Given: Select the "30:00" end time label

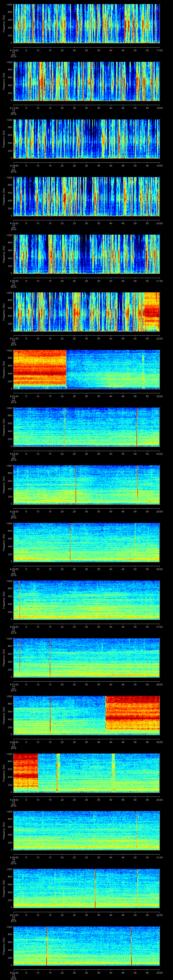Looking at the screenshot, I should pos(159,800).
